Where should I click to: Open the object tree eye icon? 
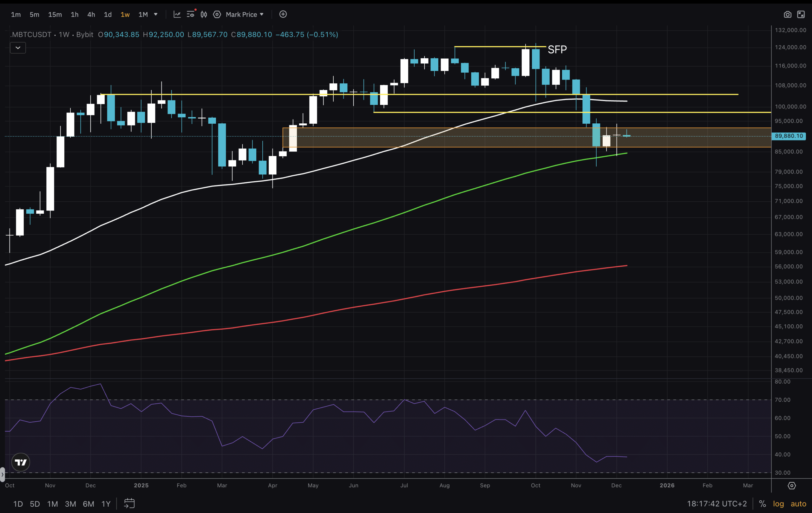[x=191, y=14]
